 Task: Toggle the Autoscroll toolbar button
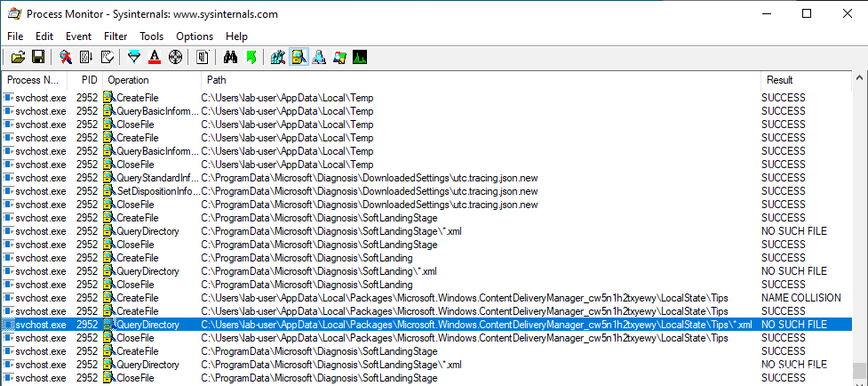click(x=86, y=57)
